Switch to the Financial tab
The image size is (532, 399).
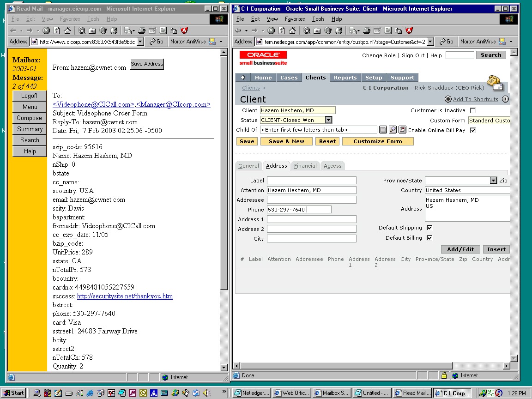(x=305, y=166)
